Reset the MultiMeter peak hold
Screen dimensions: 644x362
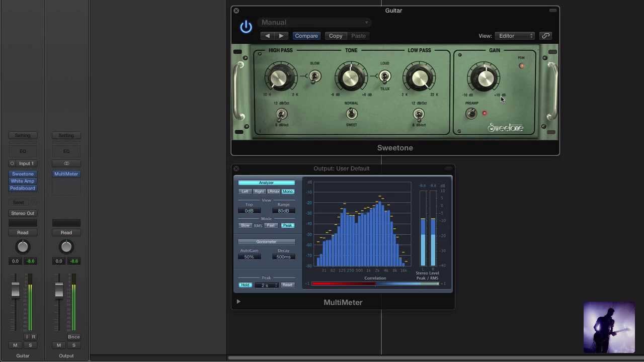[x=287, y=285]
